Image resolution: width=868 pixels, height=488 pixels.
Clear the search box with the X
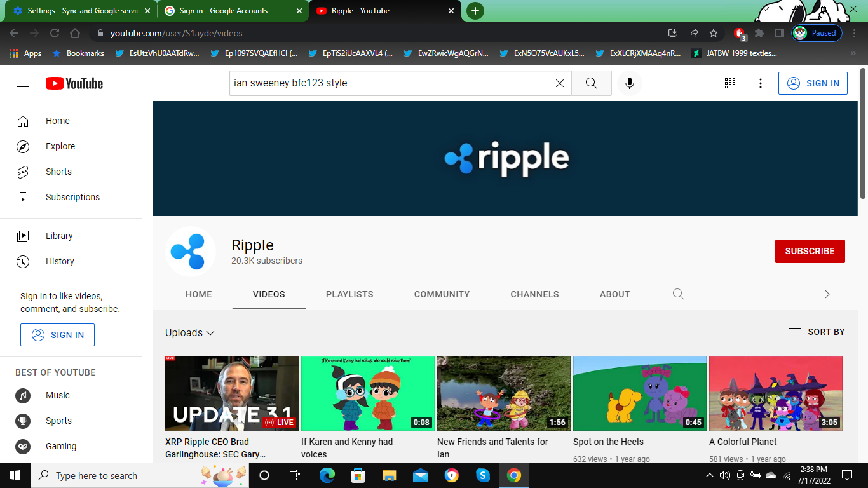coord(560,83)
